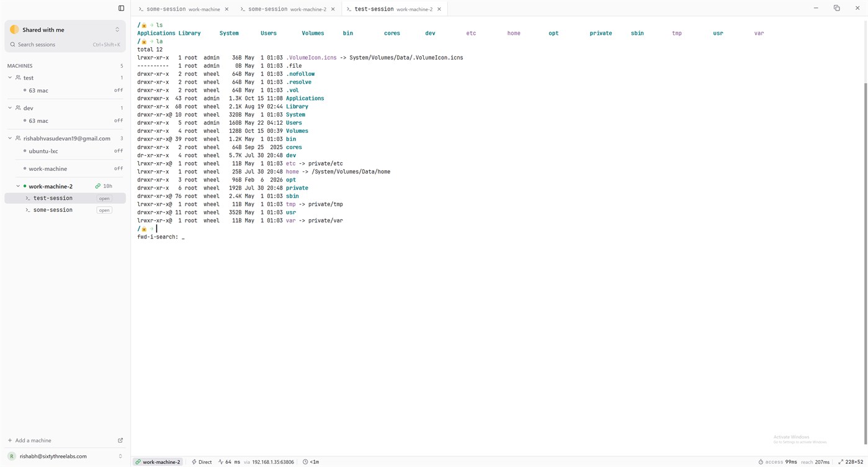Focus the Search sessions field
The height and width of the screenshot is (467, 868).
[65, 45]
